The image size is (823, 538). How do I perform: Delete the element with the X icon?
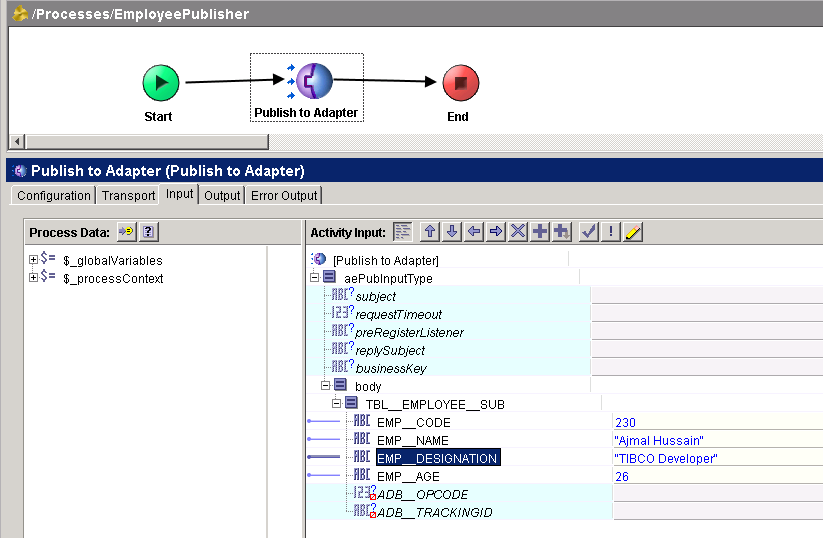[518, 231]
